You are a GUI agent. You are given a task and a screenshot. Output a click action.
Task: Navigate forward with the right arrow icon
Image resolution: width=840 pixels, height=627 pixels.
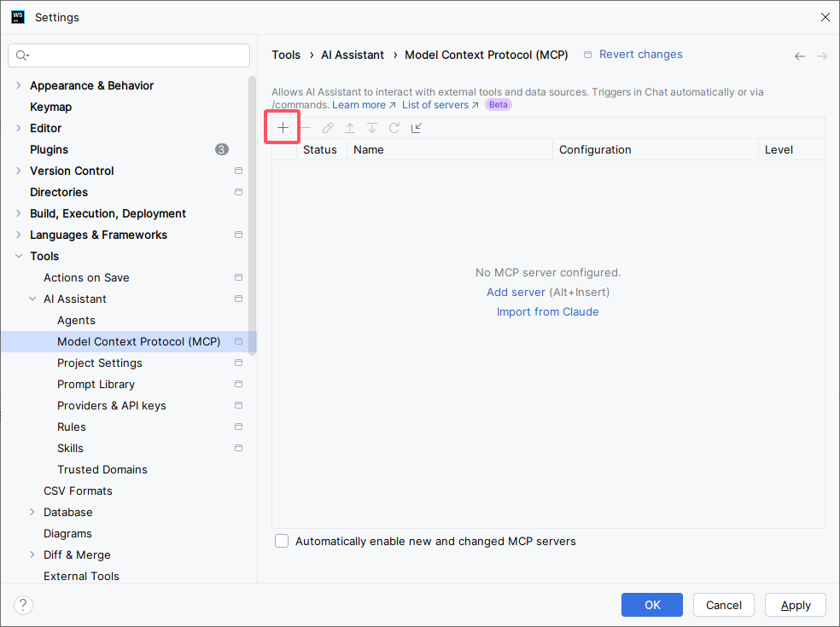(x=822, y=56)
